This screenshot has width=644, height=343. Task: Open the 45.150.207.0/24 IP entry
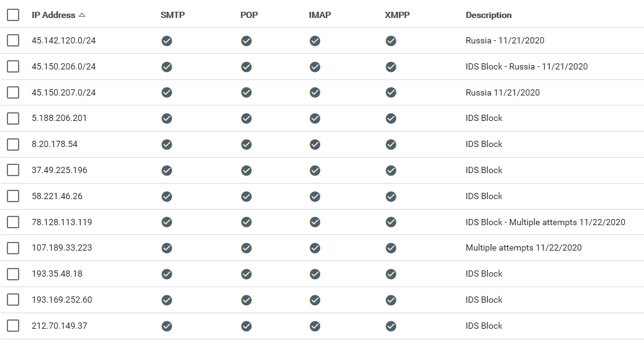tap(64, 92)
